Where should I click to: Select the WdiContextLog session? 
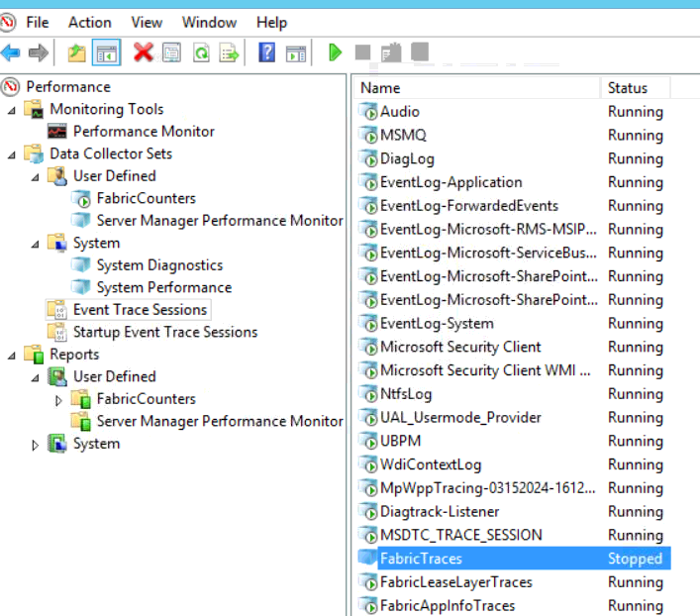[x=431, y=464]
